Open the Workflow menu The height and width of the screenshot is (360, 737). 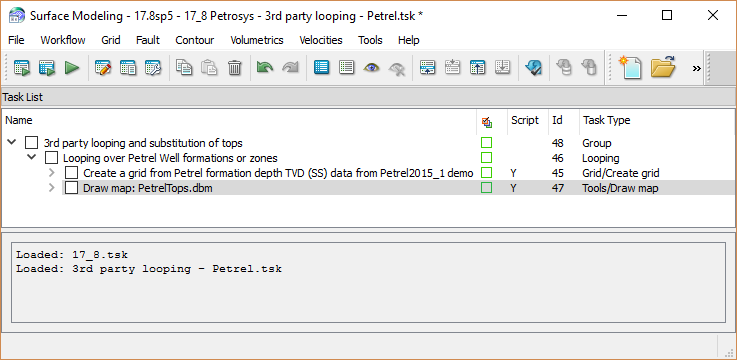[63, 40]
